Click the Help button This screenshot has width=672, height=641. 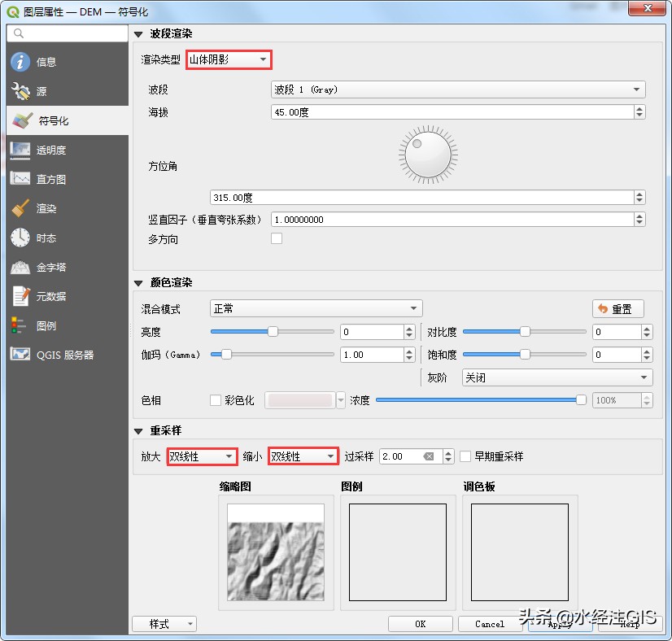click(630, 624)
